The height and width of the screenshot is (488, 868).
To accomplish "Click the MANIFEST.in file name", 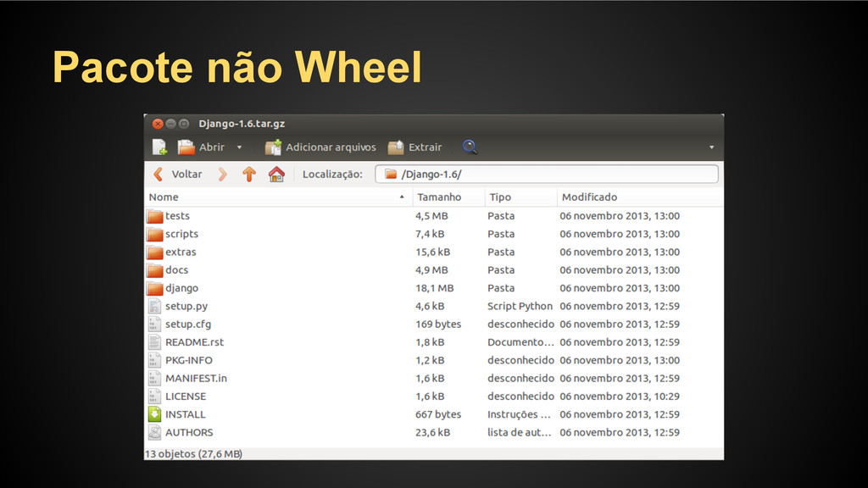I will click(196, 379).
